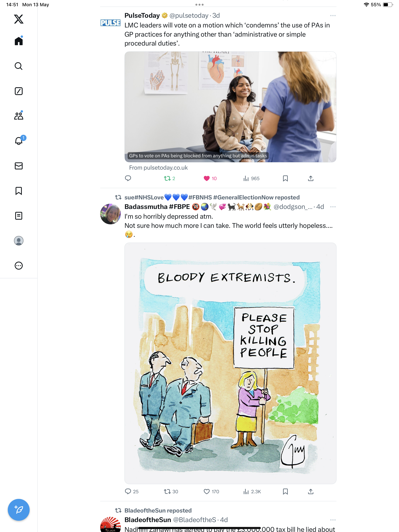This screenshot has height=532, width=399.
Task: Open more options on PulseToday post
Action: pyautogui.click(x=333, y=16)
